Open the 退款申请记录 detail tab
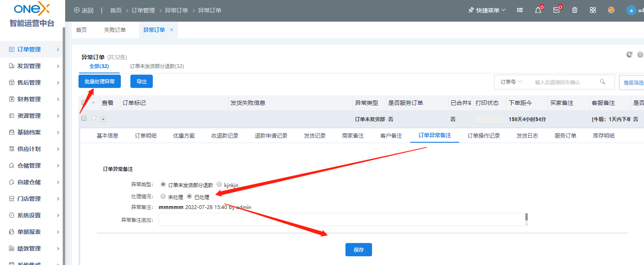The width and height of the screenshot is (644, 265). [x=271, y=136]
